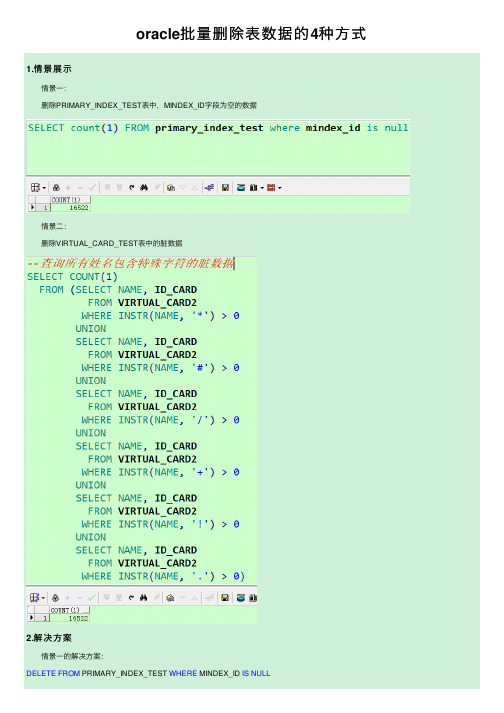Click heading '2.解决方案'
The height and width of the screenshot is (713, 504).
(49, 638)
